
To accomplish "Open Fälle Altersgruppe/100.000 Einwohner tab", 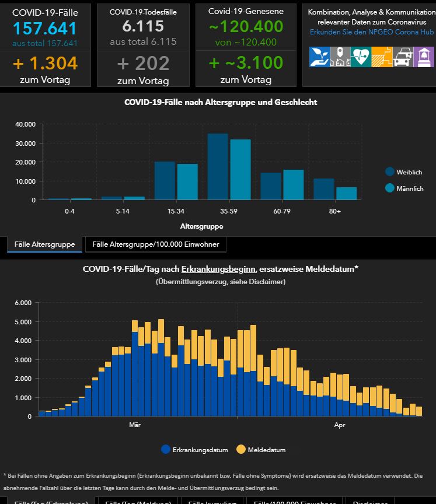I will [x=155, y=244].
